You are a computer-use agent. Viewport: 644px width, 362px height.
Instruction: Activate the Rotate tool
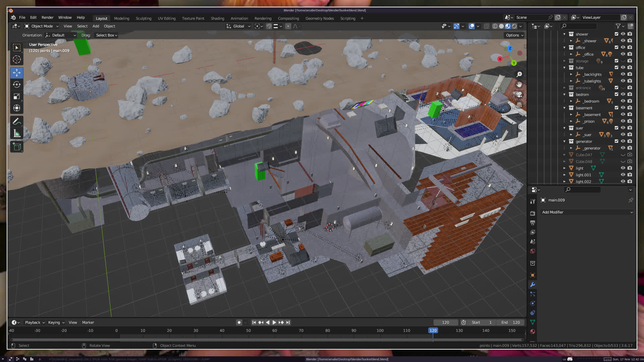tap(17, 84)
